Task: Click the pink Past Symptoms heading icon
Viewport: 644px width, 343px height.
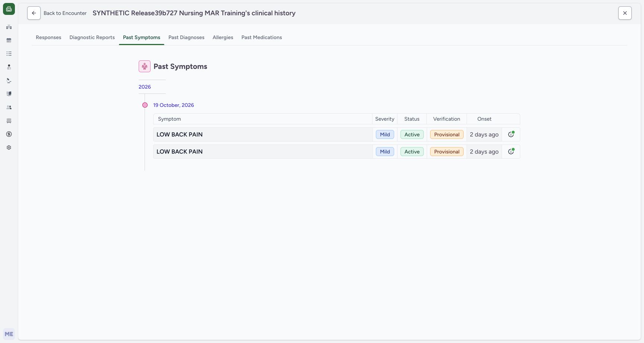Action: point(145,66)
